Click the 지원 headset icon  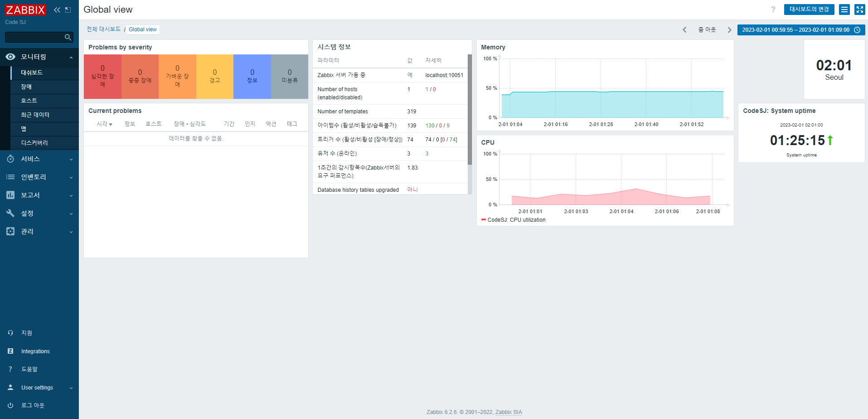(10, 333)
